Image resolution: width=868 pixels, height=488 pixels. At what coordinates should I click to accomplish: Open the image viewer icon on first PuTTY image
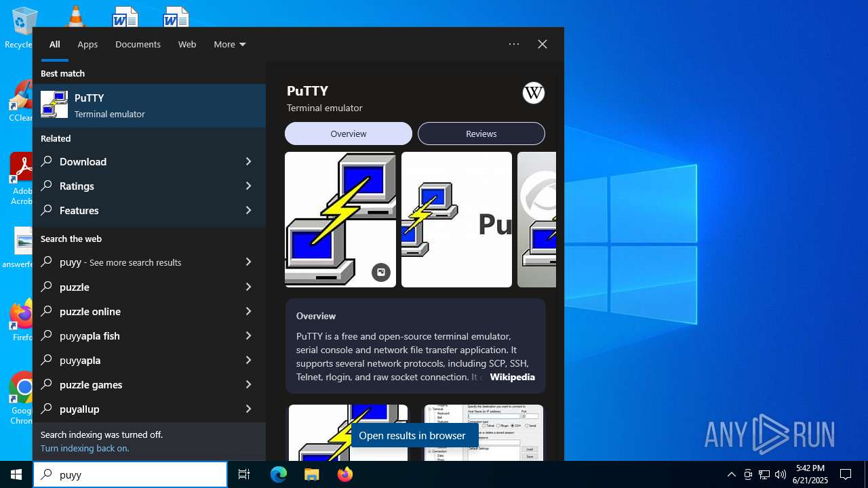pos(381,272)
